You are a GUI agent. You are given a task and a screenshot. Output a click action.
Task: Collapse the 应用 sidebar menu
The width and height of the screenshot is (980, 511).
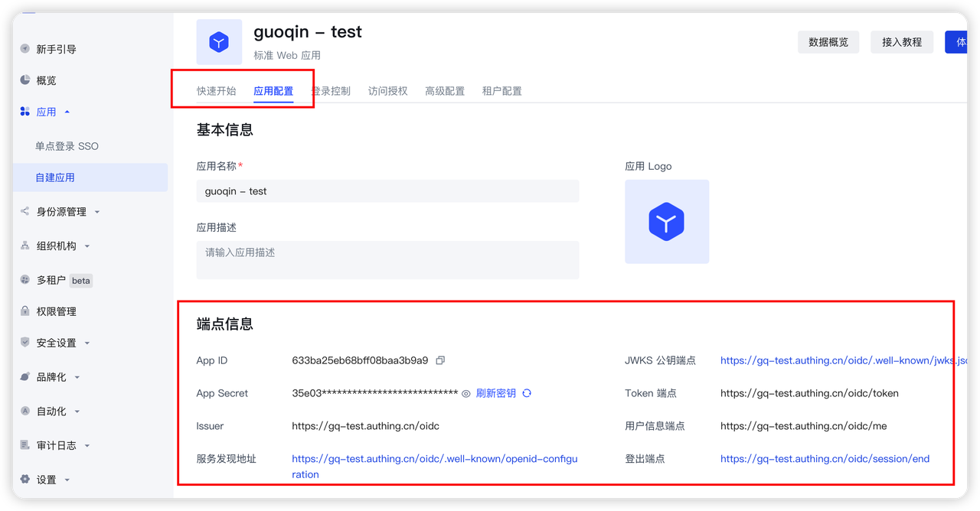(x=46, y=111)
